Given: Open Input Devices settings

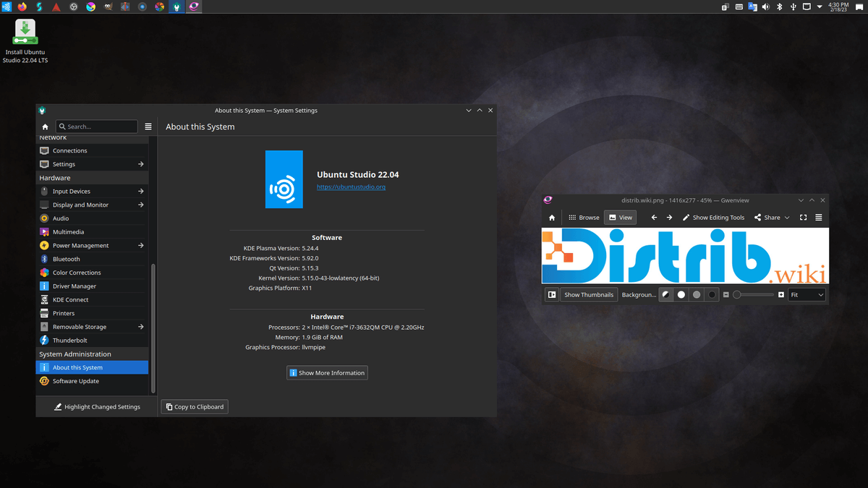Looking at the screenshot, I should (x=92, y=192).
